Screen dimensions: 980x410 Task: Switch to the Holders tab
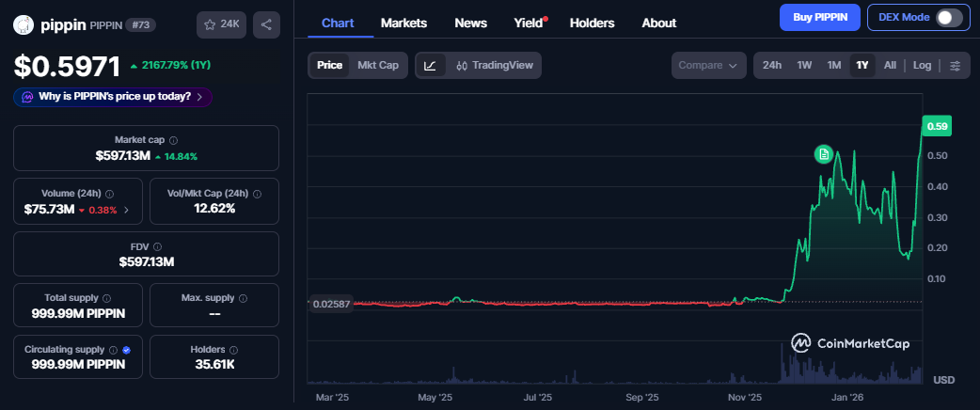click(592, 23)
